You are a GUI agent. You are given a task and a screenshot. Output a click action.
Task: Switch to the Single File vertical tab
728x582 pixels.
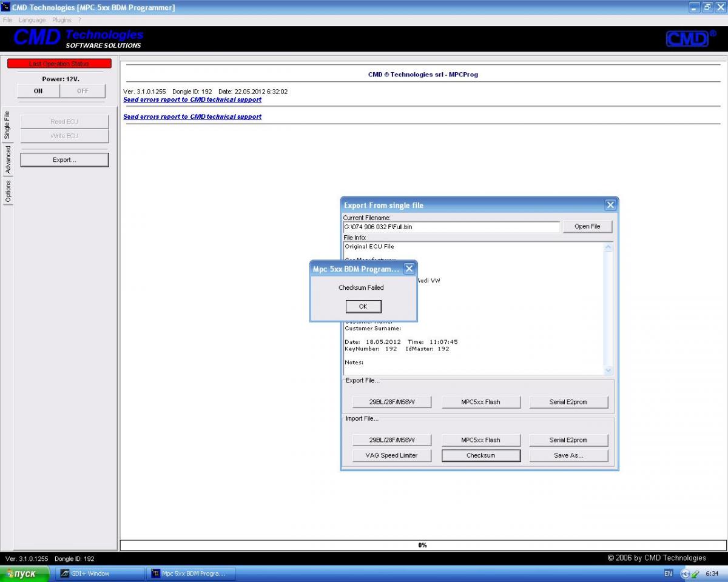pos(8,125)
